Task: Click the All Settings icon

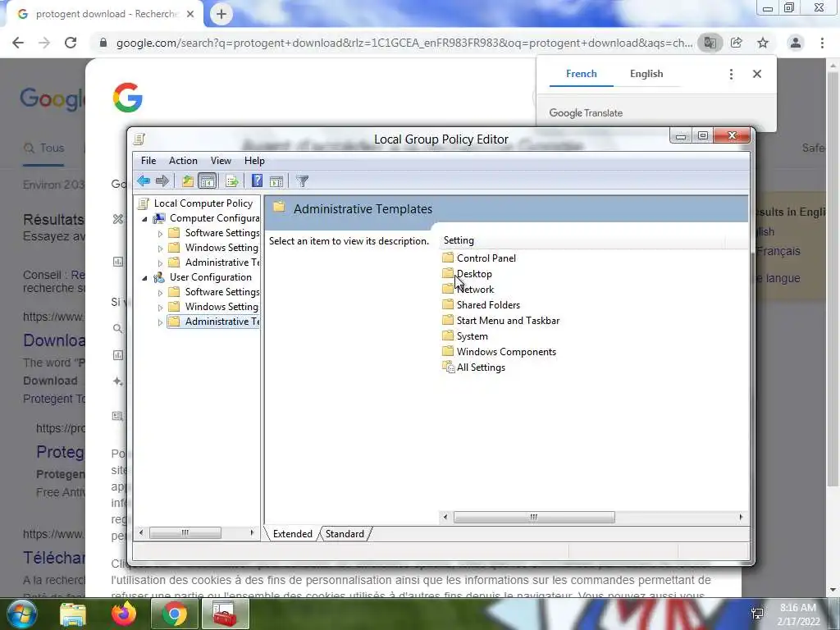Action: [x=449, y=367]
